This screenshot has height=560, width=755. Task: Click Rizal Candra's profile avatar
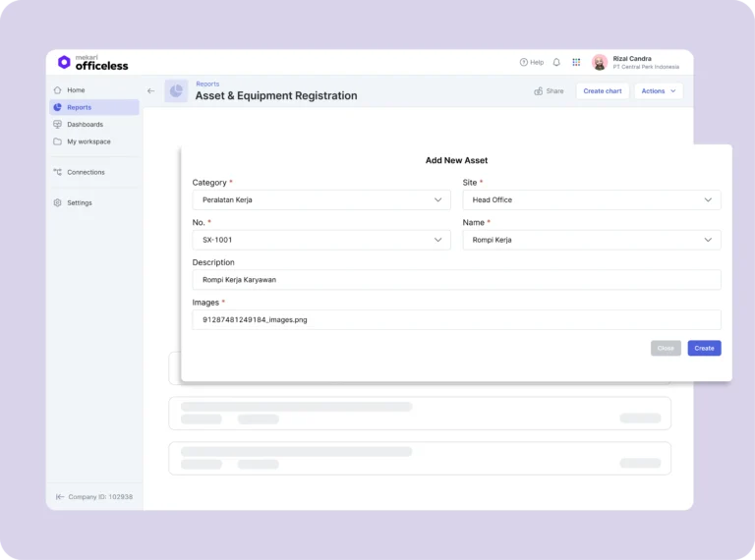(x=600, y=62)
